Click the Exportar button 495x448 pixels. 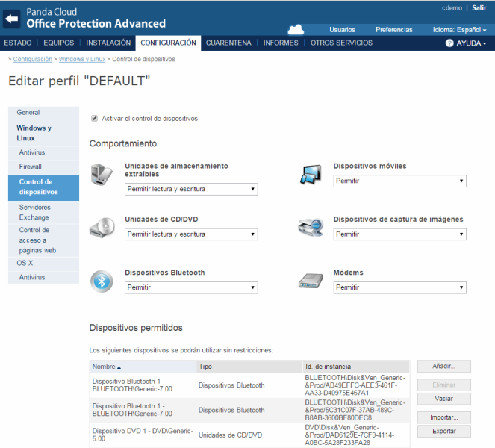(x=444, y=432)
